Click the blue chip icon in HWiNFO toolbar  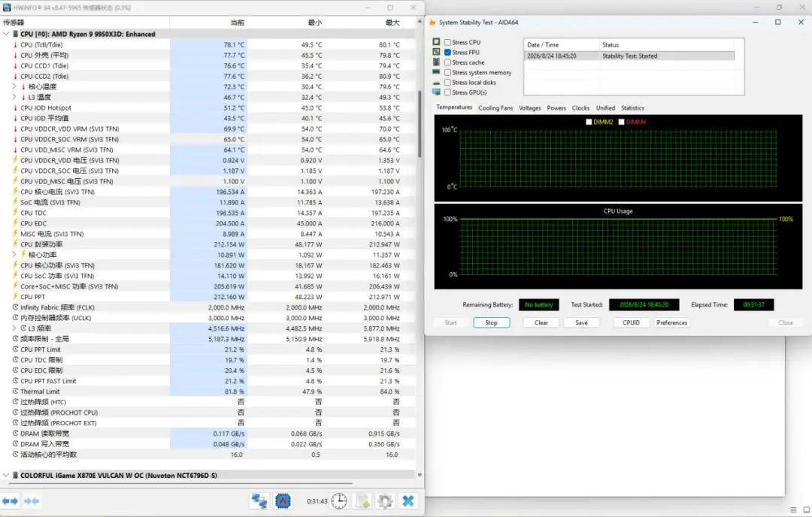tap(283, 501)
